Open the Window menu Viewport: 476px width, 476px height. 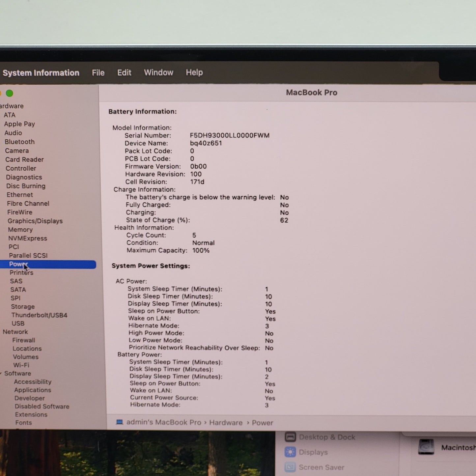158,72
